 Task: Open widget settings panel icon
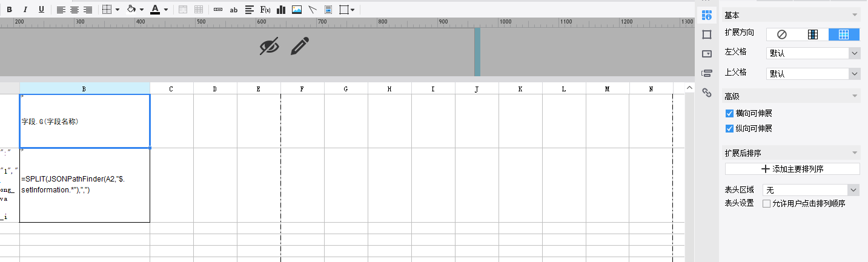[706, 53]
